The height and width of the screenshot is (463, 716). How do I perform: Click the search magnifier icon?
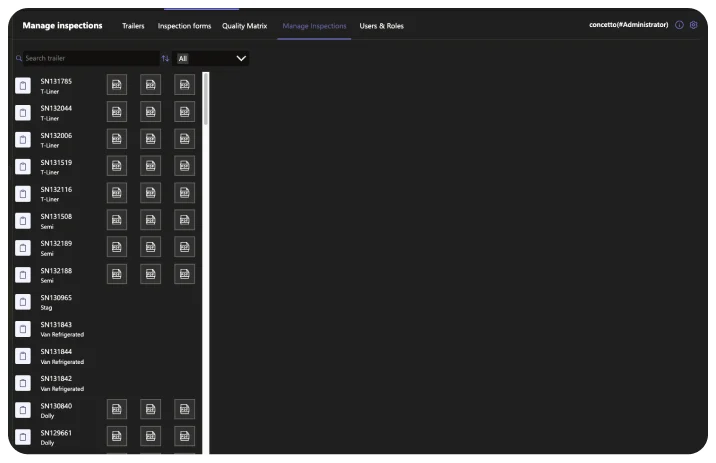[19, 58]
